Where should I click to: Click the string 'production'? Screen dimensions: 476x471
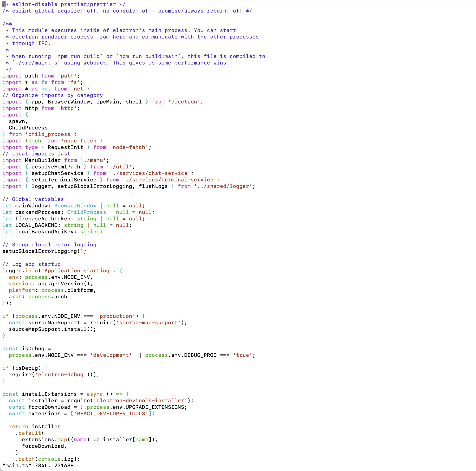[116, 316]
